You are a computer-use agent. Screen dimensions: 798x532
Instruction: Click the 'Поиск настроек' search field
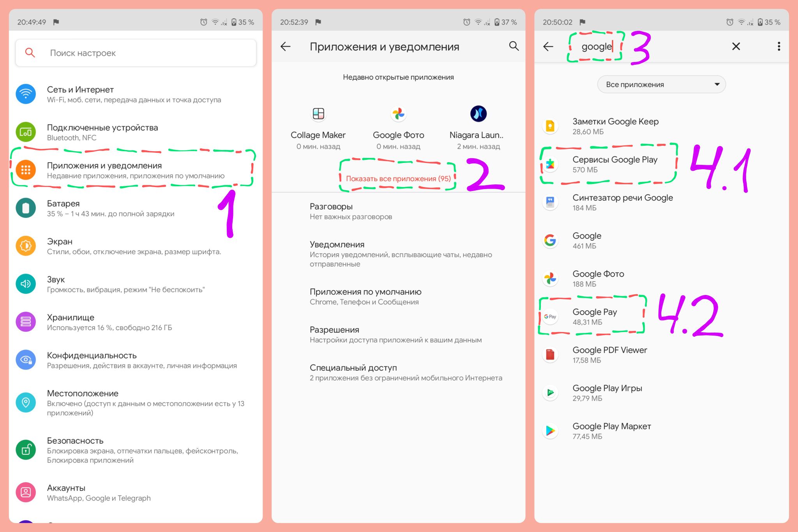click(x=136, y=53)
